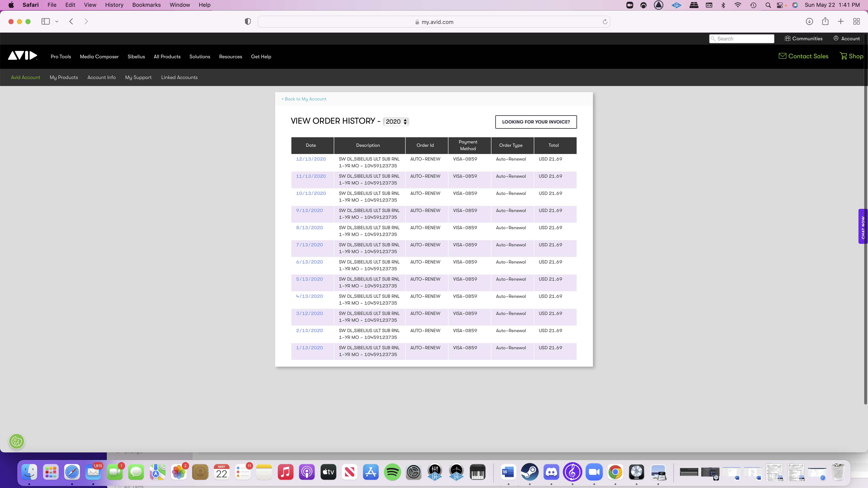Open Spotlight search in menu bar
This screenshot has width=868, height=488.
[768, 5]
